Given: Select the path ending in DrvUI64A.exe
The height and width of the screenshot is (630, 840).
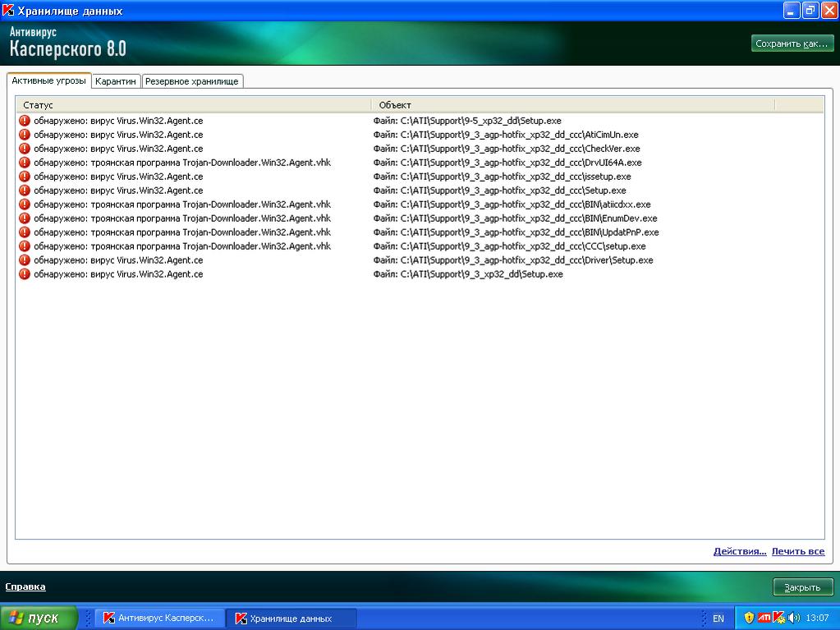Looking at the screenshot, I should pyautogui.click(x=507, y=163).
